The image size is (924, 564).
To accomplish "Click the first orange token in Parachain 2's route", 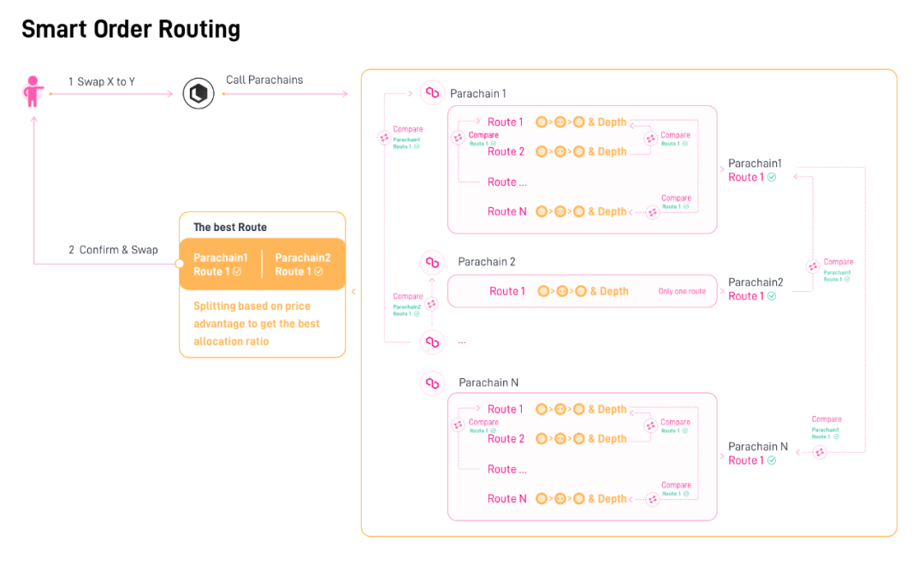I will tap(542, 291).
